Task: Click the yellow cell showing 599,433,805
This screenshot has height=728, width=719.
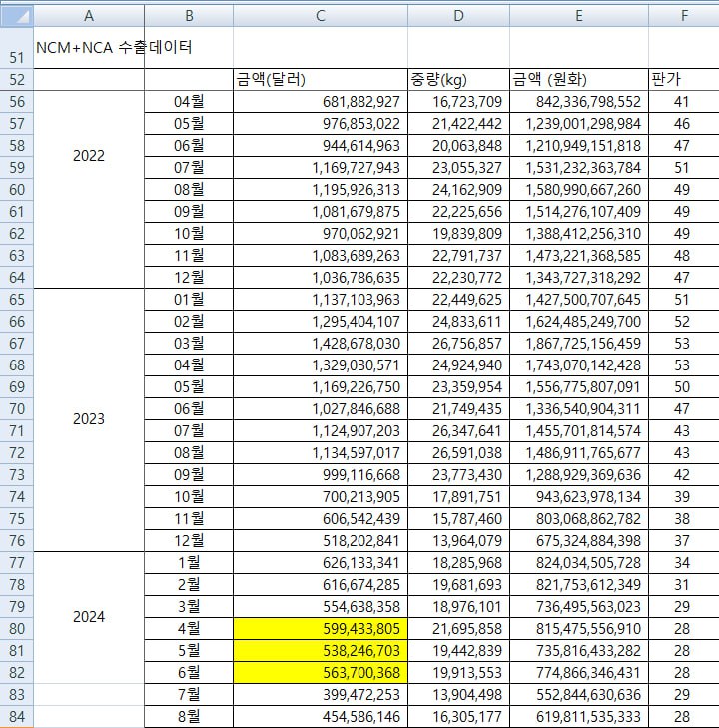Action: click(x=320, y=628)
